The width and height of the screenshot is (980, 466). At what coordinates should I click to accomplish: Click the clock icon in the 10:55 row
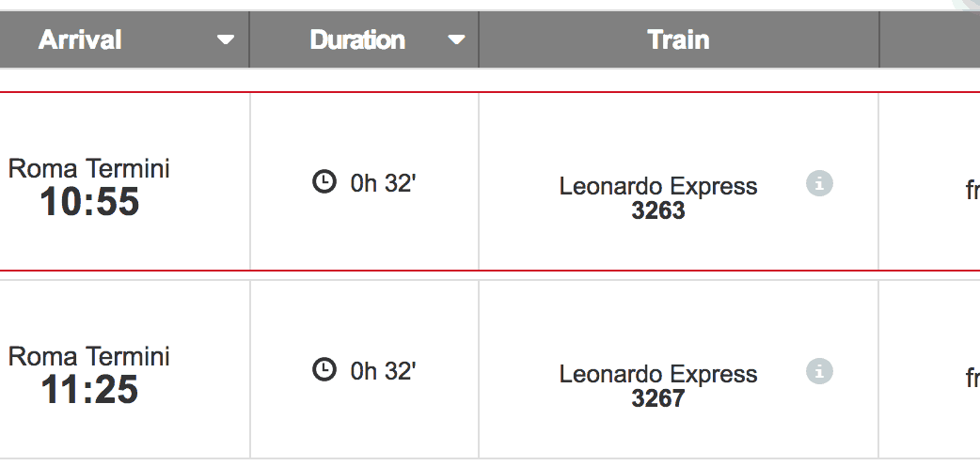click(x=324, y=182)
